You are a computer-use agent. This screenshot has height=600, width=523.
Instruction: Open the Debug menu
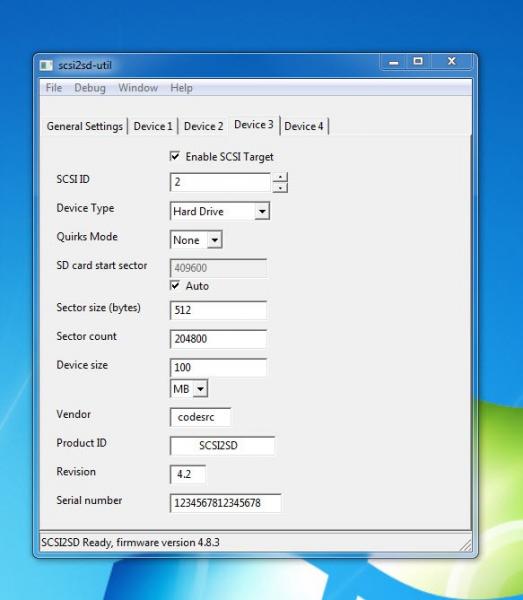pos(90,88)
